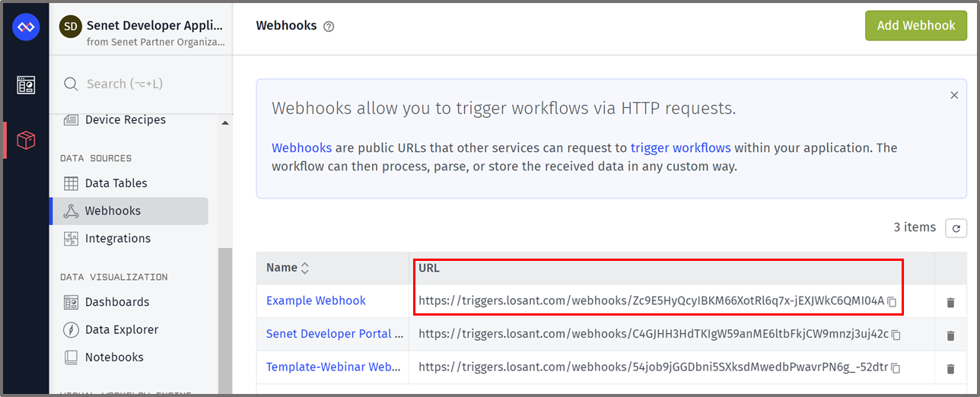The height and width of the screenshot is (397, 980).
Task: Open the dashboards icon in left rail
Action: pos(26,85)
